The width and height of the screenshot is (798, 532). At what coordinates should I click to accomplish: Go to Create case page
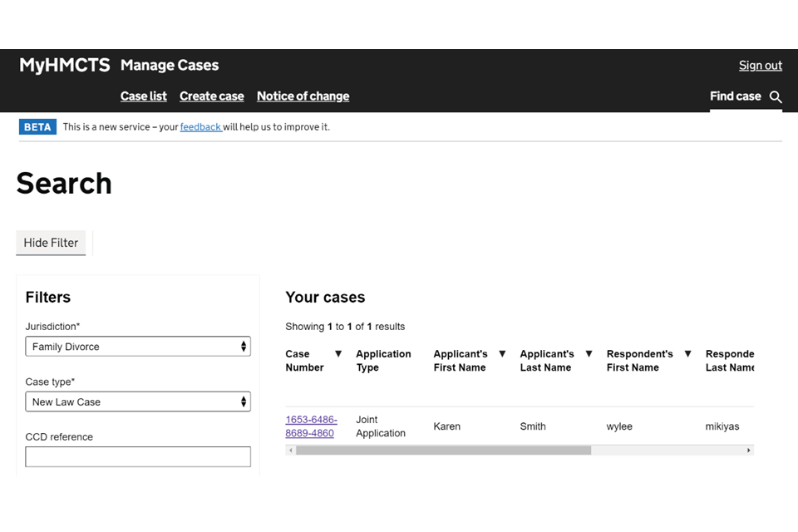click(x=211, y=96)
